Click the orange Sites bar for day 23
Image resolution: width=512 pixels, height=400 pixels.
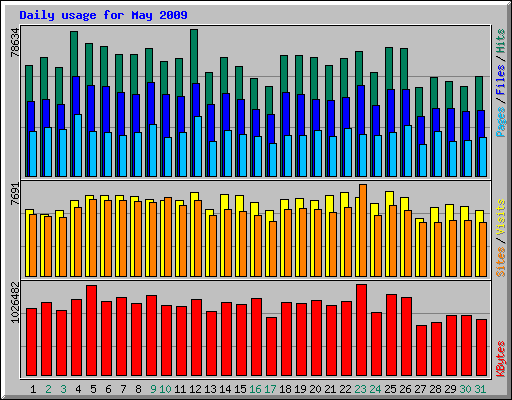click(x=363, y=230)
